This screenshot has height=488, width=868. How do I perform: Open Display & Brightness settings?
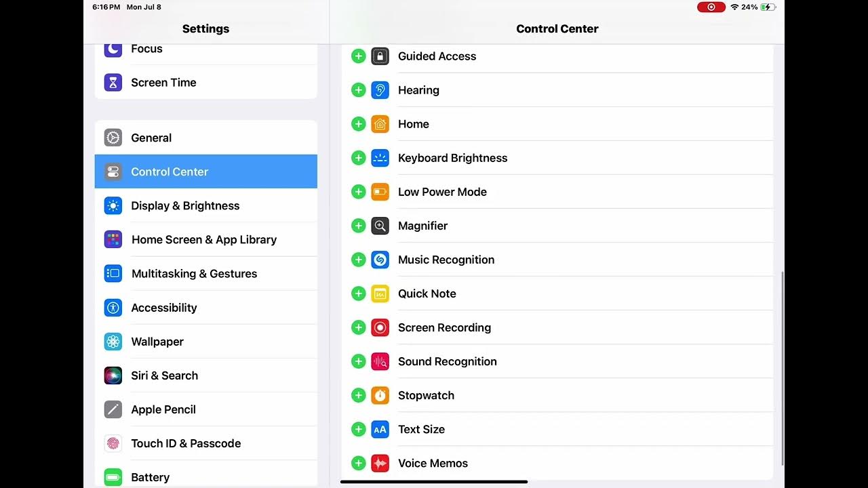(206, 205)
